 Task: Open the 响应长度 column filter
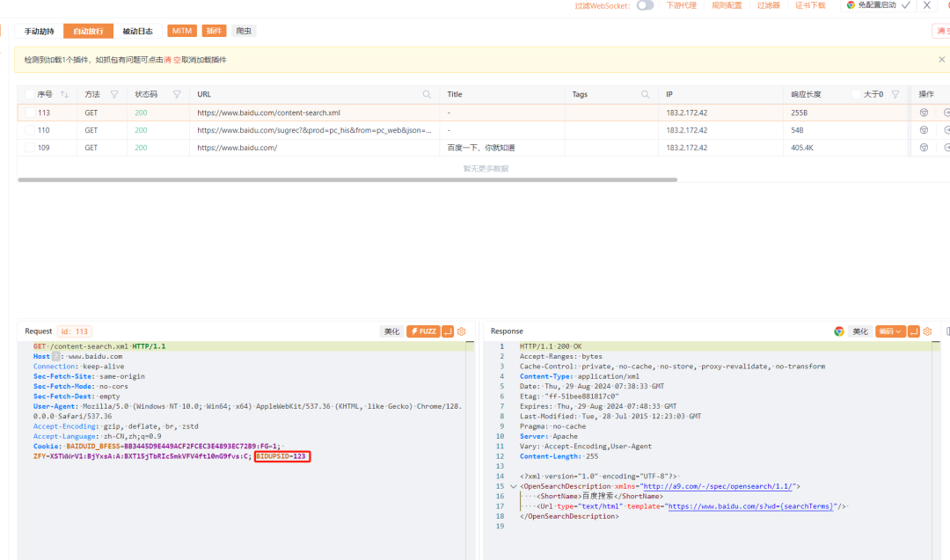[x=895, y=94]
